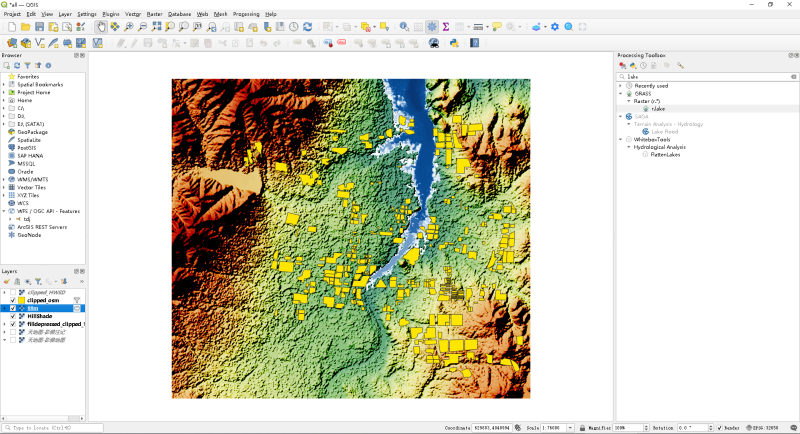Click the New GeoPackage Layer icon
The image size is (800, 434).
point(26,43)
